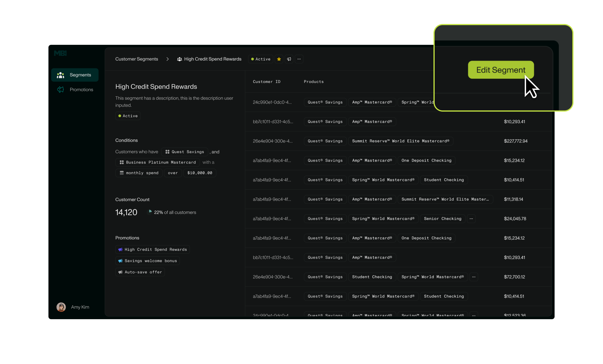Viewport: 603px width, 364px height.
Task: Click the blue megaphone on Savings welcome bonus
Action: pyautogui.click(x=120, y=261)
